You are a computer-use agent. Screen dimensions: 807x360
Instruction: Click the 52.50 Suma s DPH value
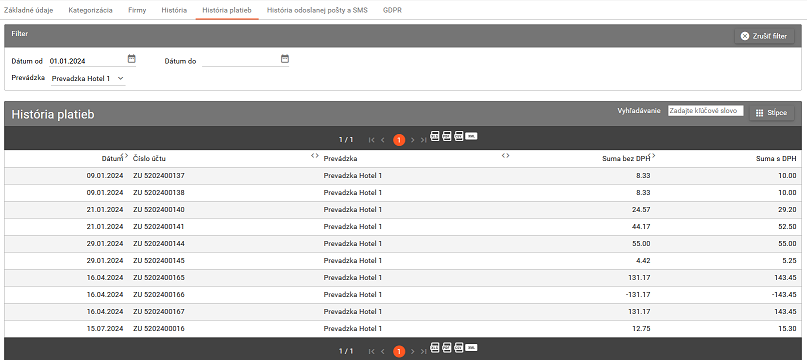(788, 227)
